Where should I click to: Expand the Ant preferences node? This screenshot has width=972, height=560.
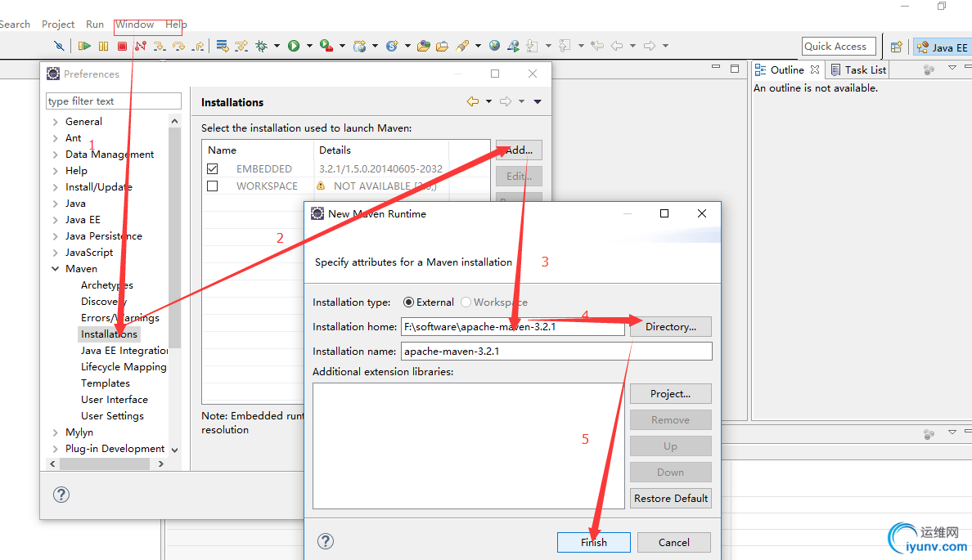[55, 138]
